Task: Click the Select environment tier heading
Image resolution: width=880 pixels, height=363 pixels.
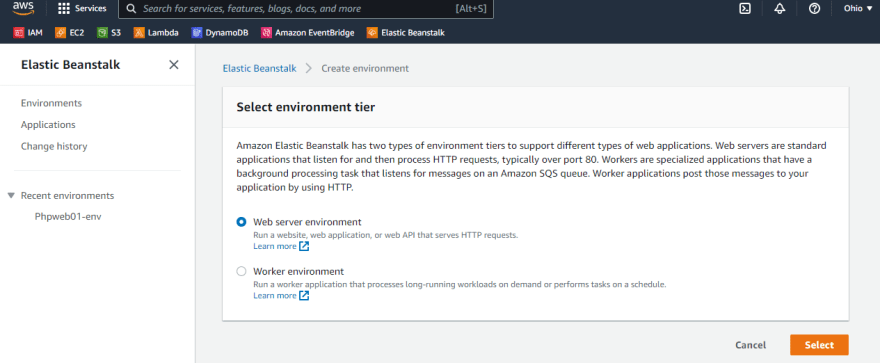Action: [305, 107]
